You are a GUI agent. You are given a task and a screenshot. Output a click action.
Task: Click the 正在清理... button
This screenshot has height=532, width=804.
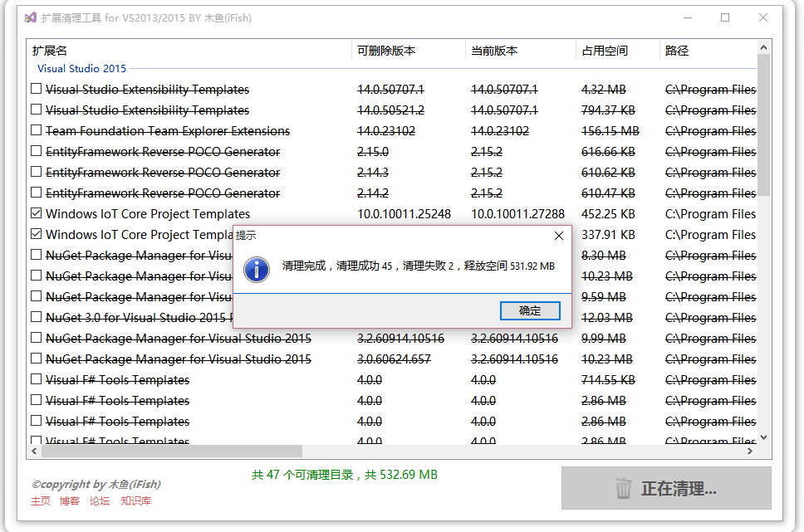(x=666, y=488)
